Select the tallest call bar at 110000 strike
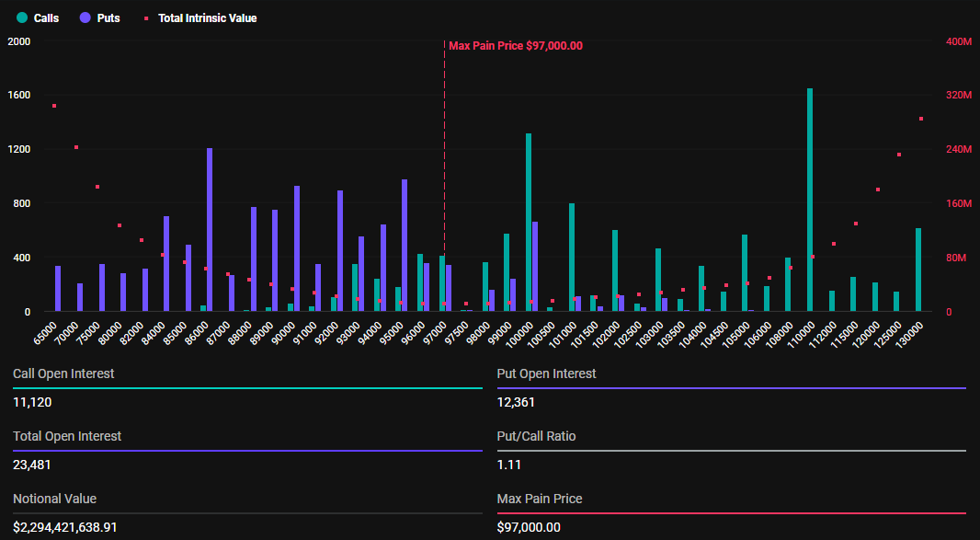Viewport: 980px width, 540px height. point(810,201)
